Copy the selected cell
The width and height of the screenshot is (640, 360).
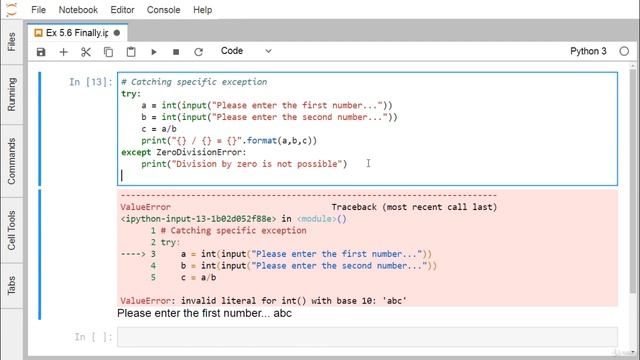[108, 52]
